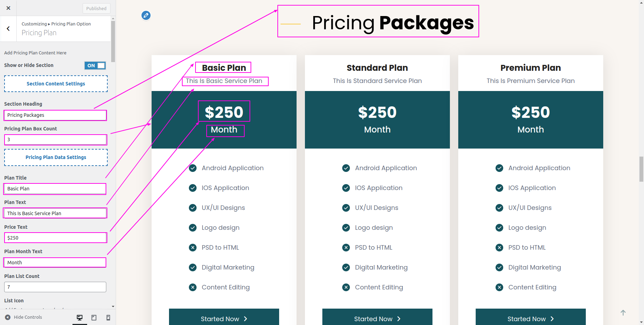Toggle the Show or Hide Section switch
644x325 pixels.
coord(95,66)
